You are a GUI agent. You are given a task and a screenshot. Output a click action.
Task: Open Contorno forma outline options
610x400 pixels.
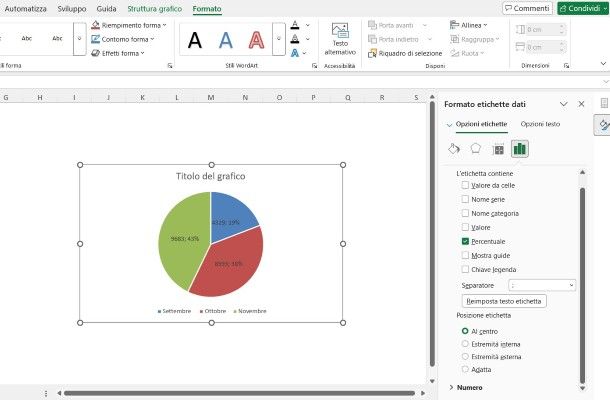(x=123, y=39)
